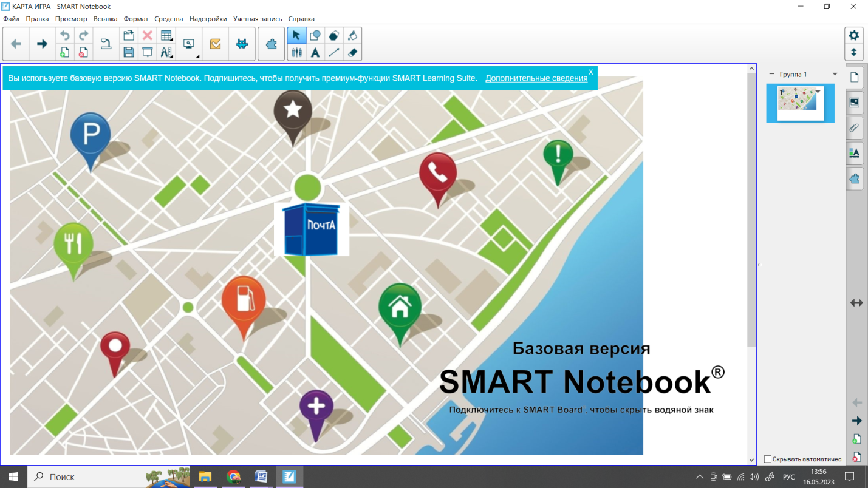868x488 pixels.
Task: Open the Add-ons puzzle tab in the sidebar
Action: (855, 179)
